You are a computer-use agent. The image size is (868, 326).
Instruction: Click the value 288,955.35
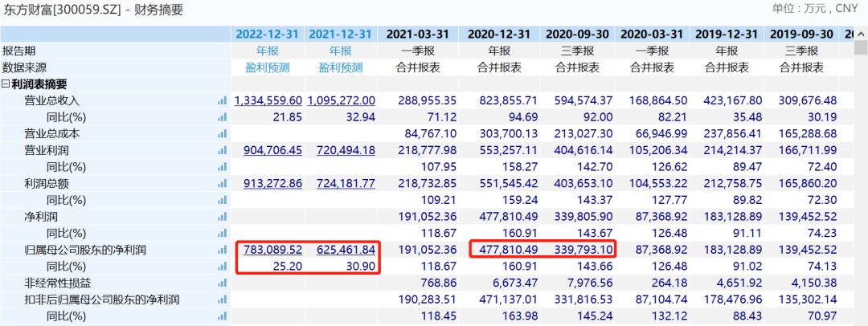coord(427,100)
